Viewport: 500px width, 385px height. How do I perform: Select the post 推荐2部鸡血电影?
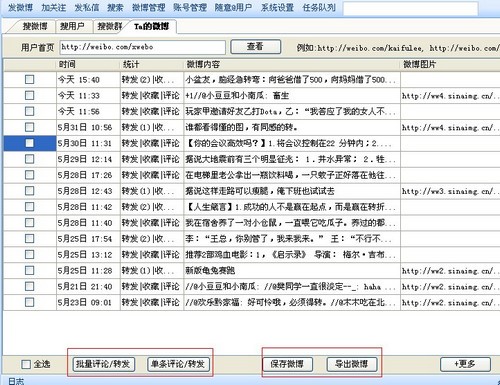point(292,255)
